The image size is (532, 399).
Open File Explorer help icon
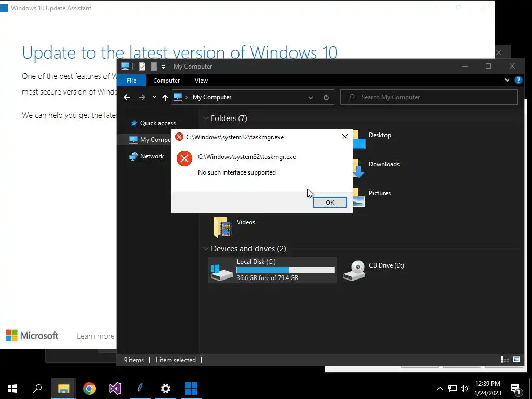pyautogui.click(x=518, y=80)
